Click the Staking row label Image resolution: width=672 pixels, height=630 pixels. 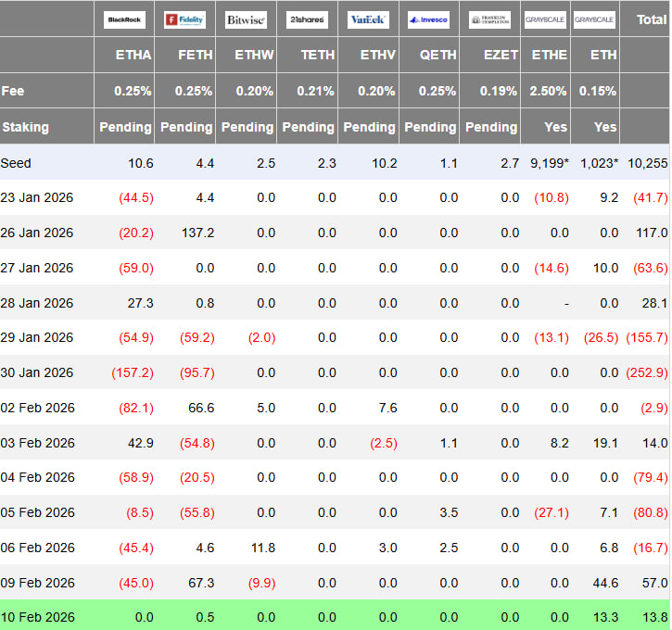click(26, 127)
